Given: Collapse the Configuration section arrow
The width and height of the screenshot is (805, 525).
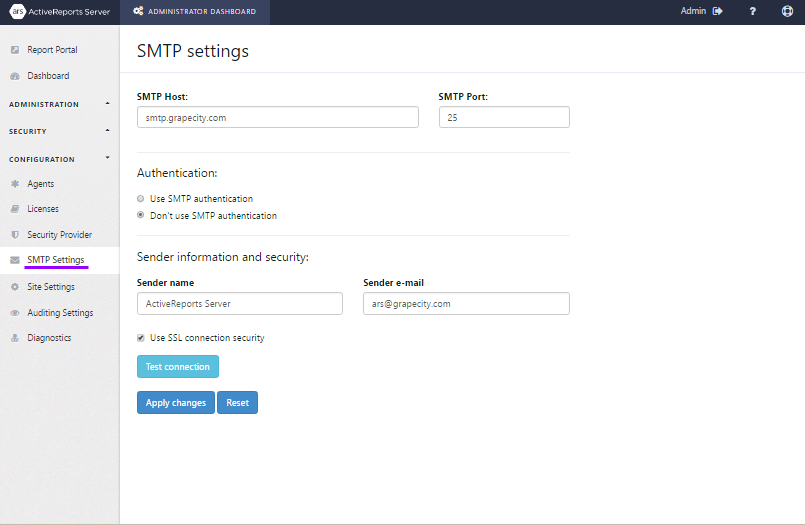Looking at the screenshot, I should (107, 158).
